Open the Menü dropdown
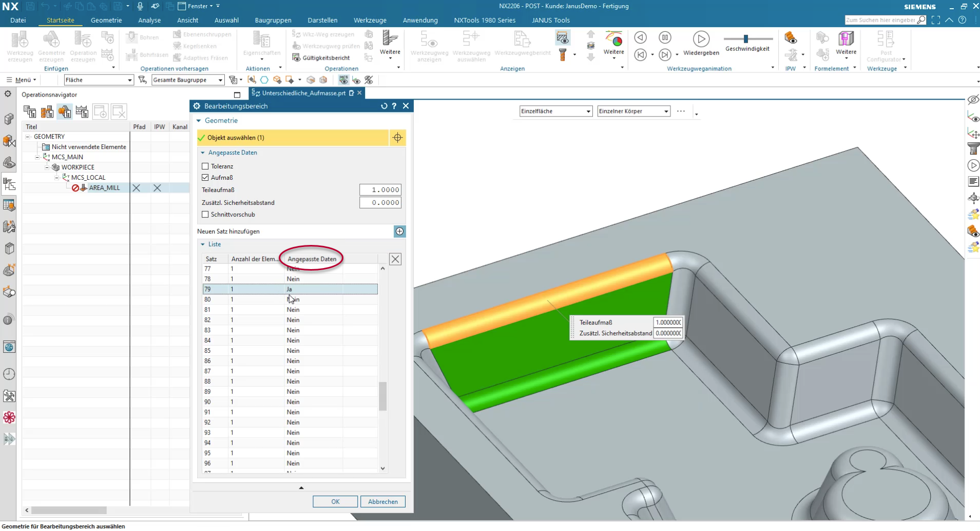The image size is (980, 531). [x=21, y=80]
